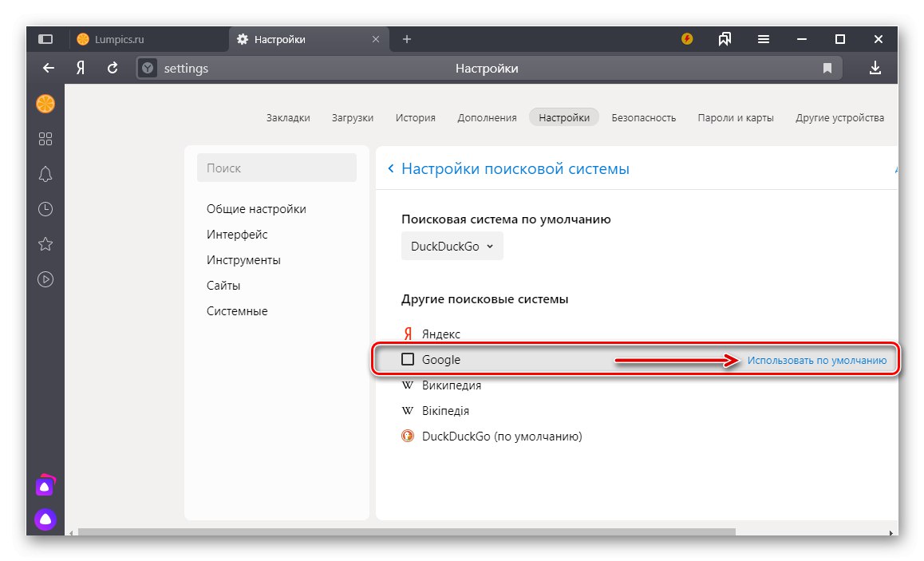This screenshot has height=561, width=924.
Task: Click the Поиск settings search field
Action: point(276,168)
